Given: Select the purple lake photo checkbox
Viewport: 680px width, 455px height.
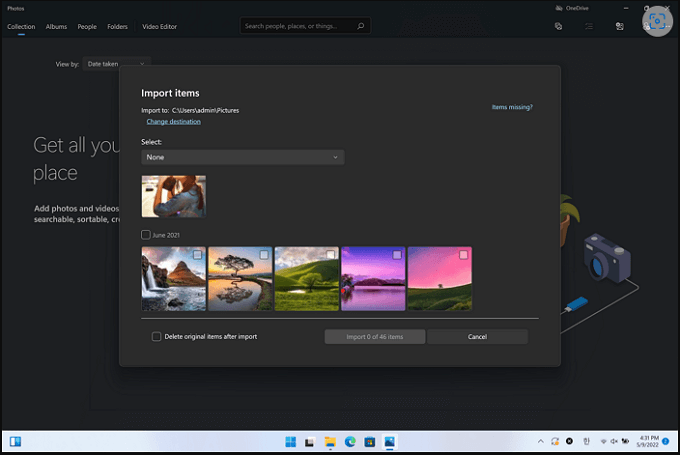Looking at the screenshot, I should (x=397, y=255).
